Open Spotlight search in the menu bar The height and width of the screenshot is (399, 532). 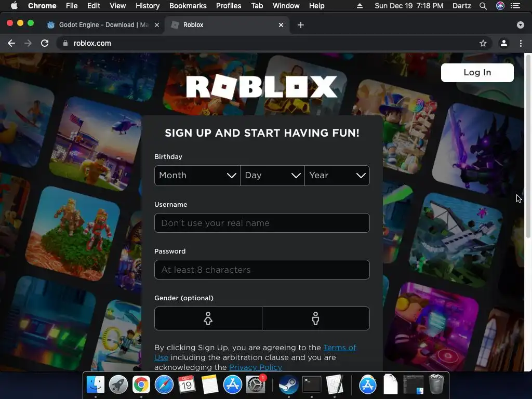[x=483, y=6]
